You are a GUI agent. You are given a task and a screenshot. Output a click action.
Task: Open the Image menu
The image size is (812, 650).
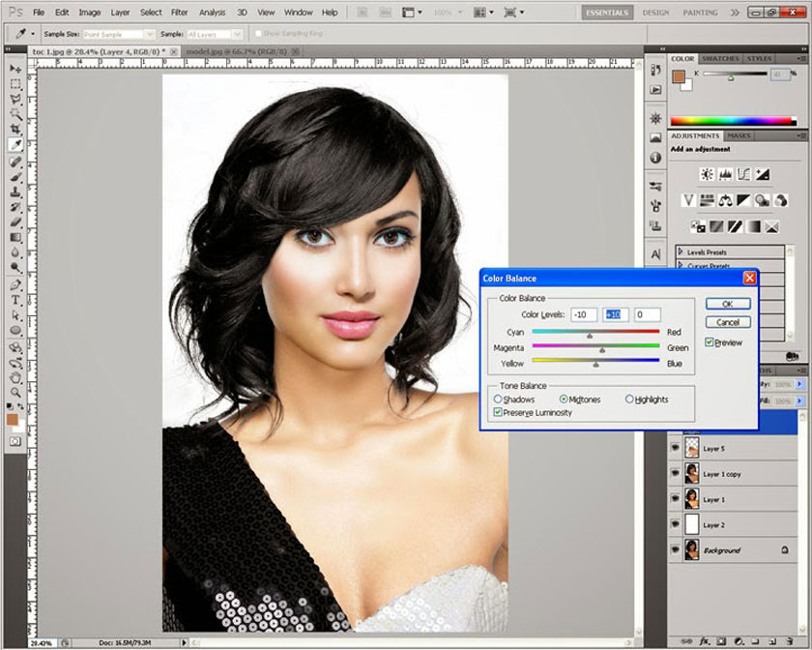coord(89,12)
